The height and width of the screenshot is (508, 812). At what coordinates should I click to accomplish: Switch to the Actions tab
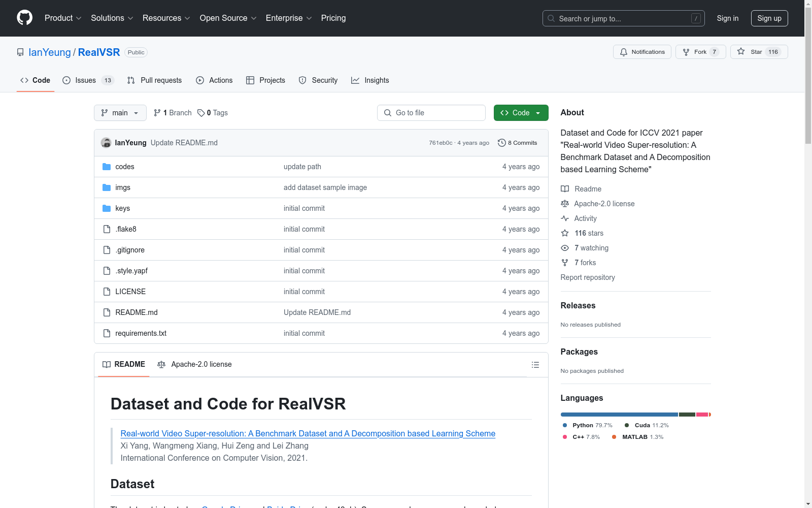214,80
